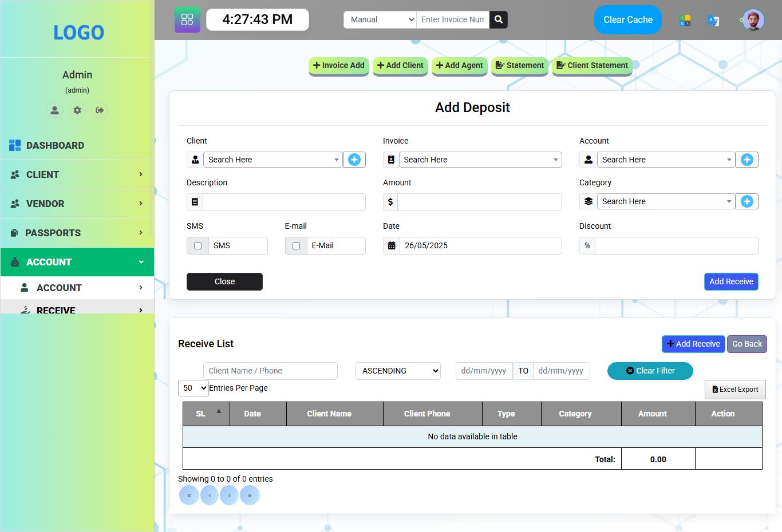The width and height of the screenshot is (782, 532).
Task: Click the Go Back button
Action: point(747,344)
